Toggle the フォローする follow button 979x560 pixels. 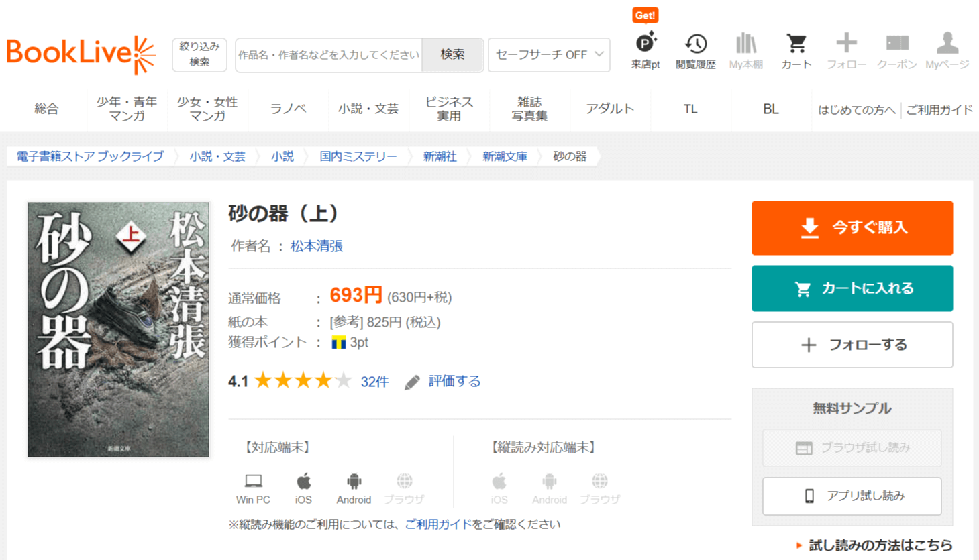[852, 345]
